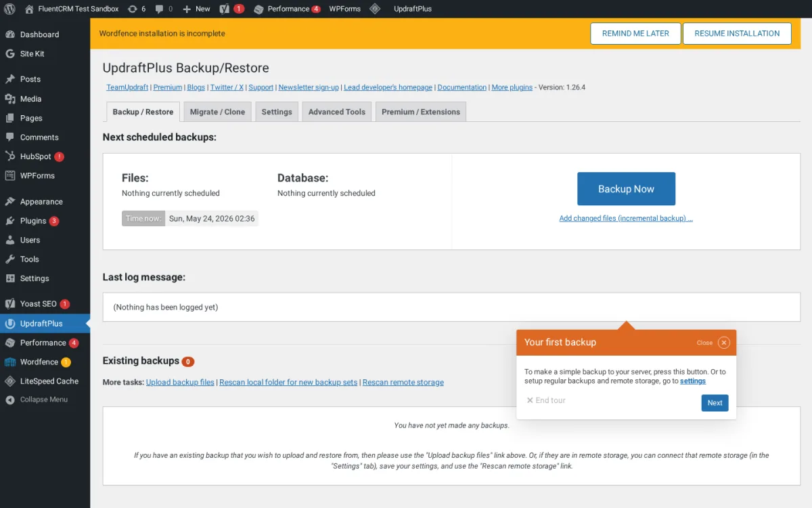Click the WordPress logo in admin bar

point(9,9)
